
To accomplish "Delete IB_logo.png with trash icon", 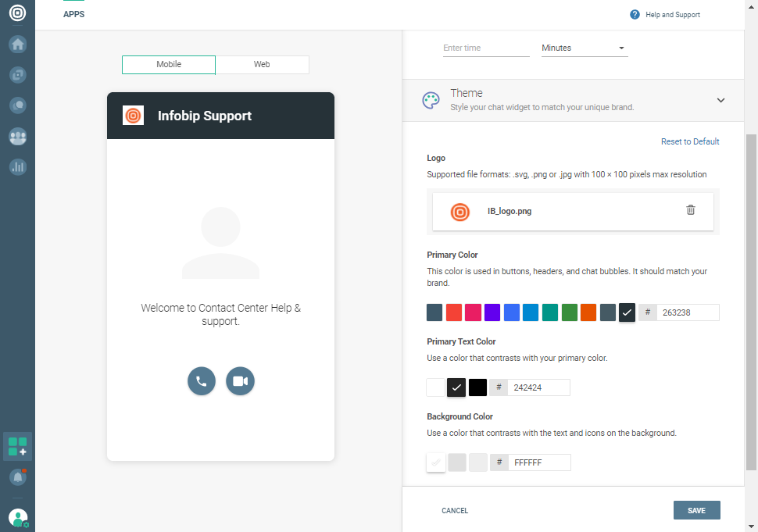I will click(x=691, y=210).
